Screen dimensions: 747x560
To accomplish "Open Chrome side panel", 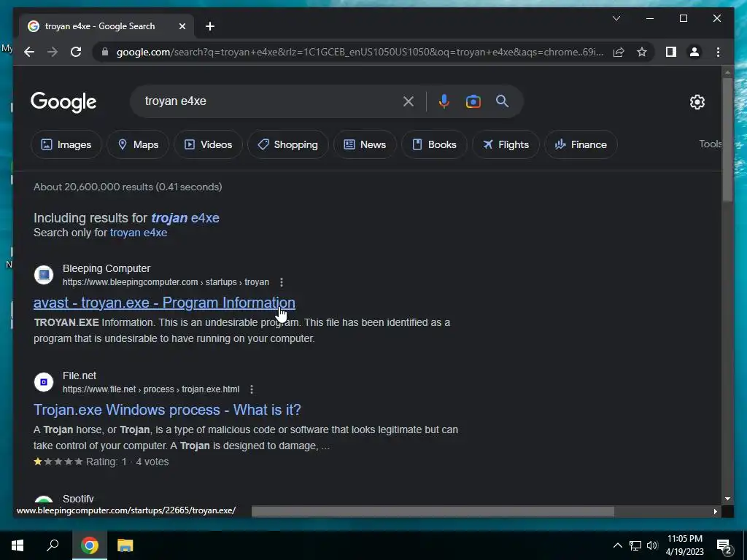I will 671,52.
